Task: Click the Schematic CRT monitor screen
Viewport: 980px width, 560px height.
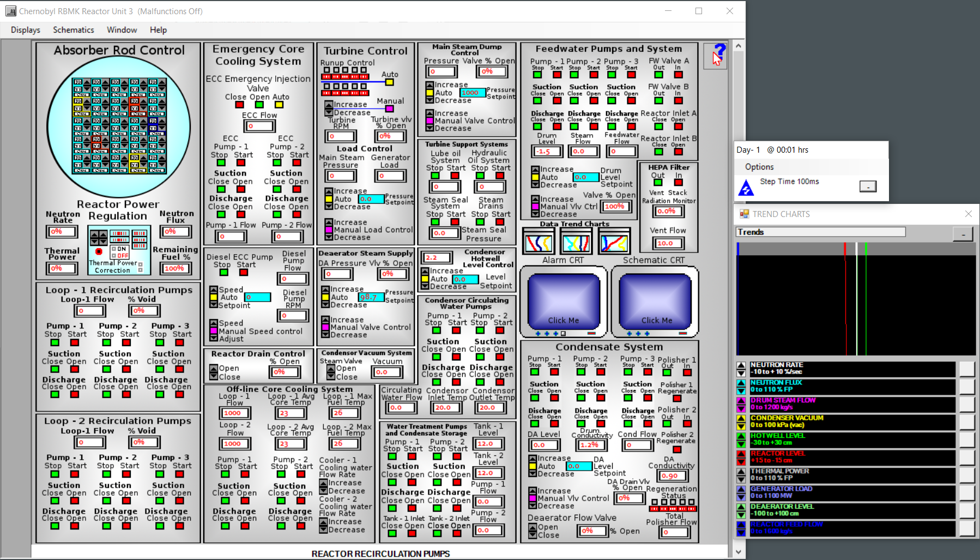Action: tap(655, 300)
